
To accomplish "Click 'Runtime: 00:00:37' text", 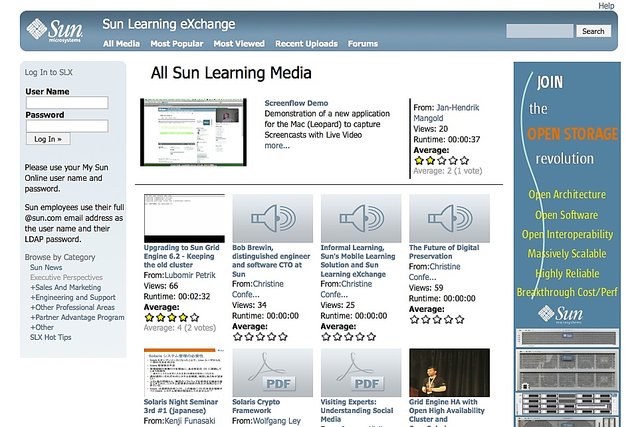I will tap(447, 139).
